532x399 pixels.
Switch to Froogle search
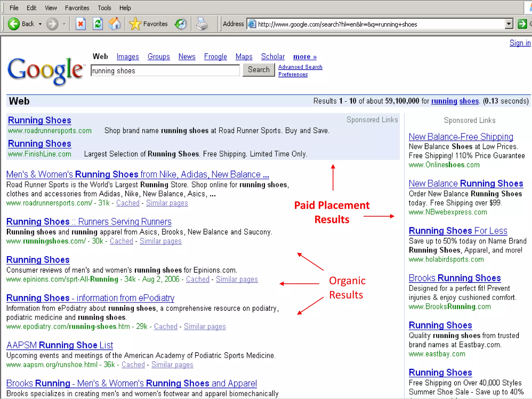point(215,57)
